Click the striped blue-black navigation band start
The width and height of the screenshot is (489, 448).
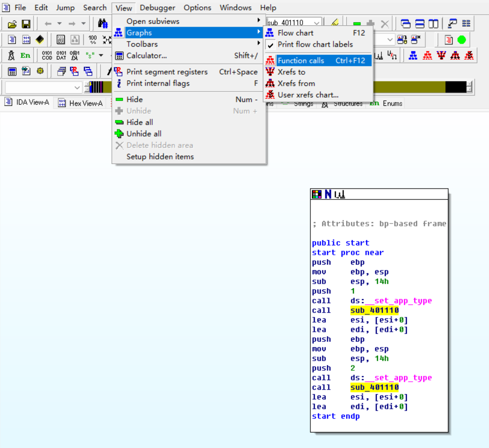[x=96, y=87]
